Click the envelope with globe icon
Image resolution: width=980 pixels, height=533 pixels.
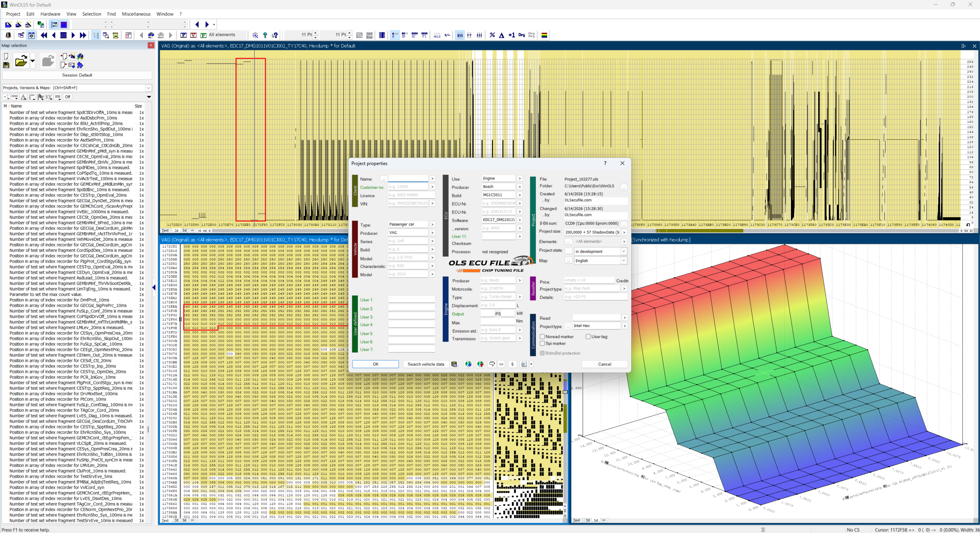72,65
